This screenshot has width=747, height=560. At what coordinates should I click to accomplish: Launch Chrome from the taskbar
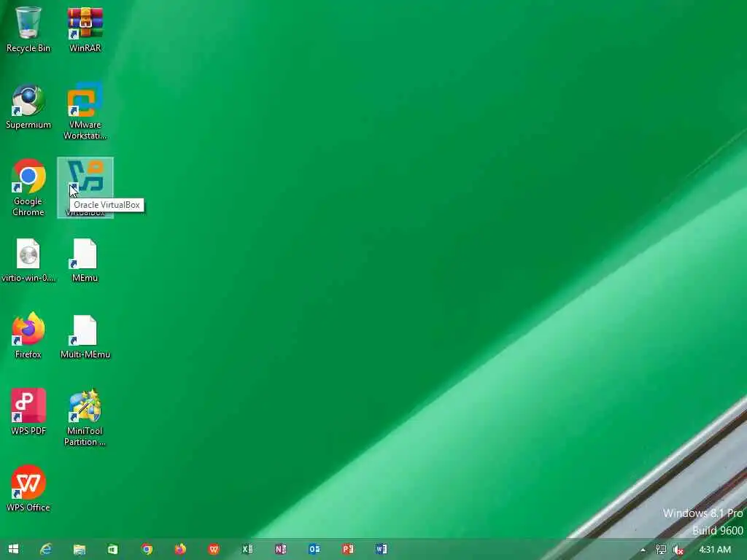(x=147, y=550)
